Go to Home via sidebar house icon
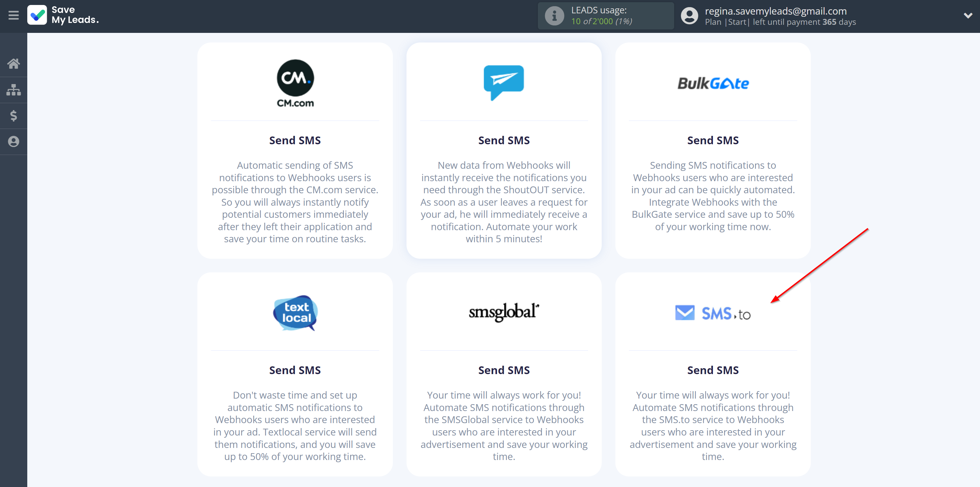 click(x=13, y=64)
